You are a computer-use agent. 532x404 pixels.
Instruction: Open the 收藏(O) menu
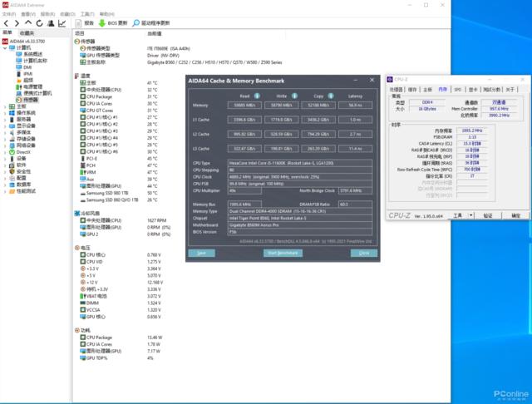click(x=67, y=14)
